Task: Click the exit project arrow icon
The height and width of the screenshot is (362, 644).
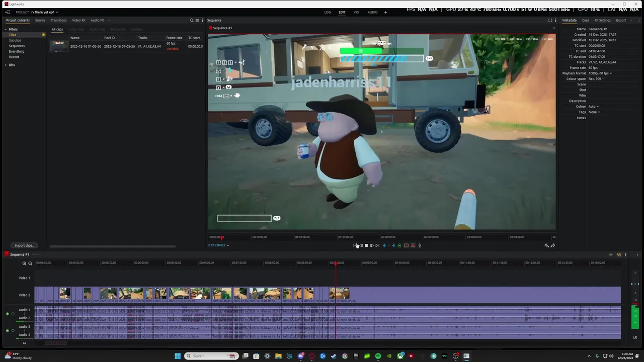Action: tap(8, 12)
